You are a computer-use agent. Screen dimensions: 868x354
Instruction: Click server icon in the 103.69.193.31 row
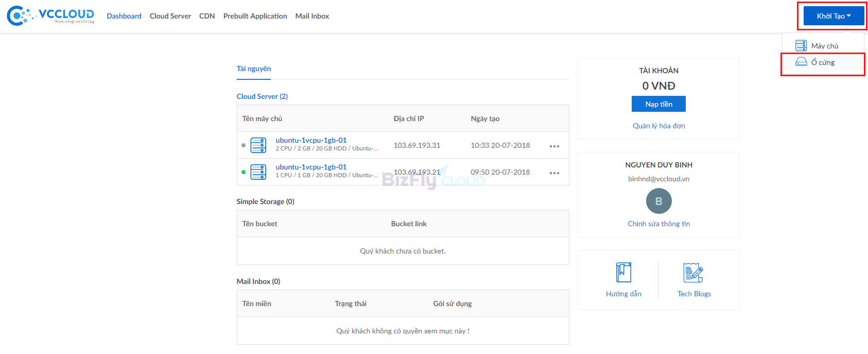pos(258,145)
